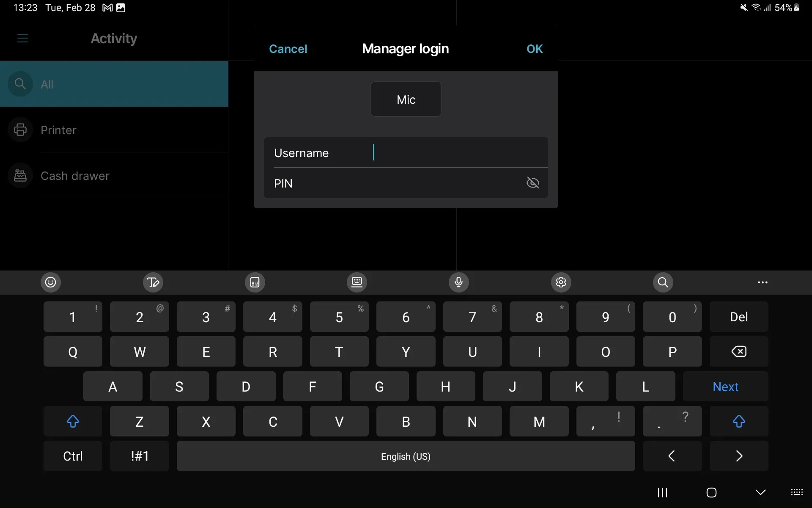This screenshot has height=508, width=812.
Task: Open the emoji panel on the keyboard toolbar
Action: [x=51, y=282]
